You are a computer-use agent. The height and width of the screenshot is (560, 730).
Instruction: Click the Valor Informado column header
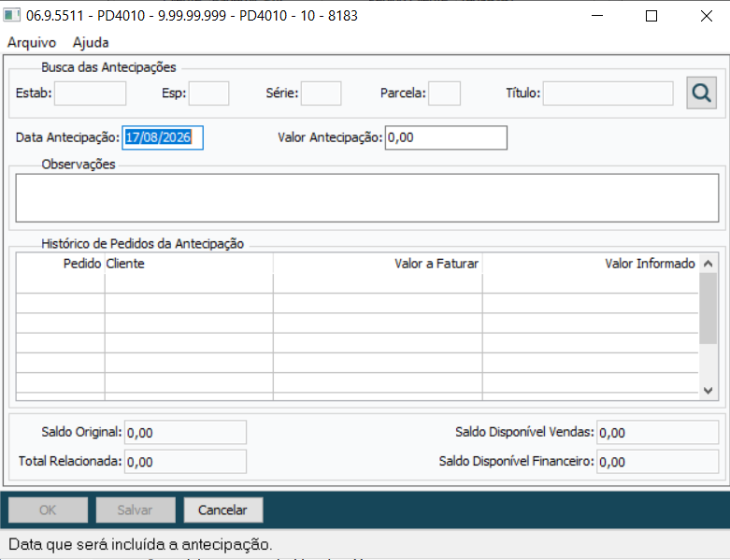pos(591,264)
